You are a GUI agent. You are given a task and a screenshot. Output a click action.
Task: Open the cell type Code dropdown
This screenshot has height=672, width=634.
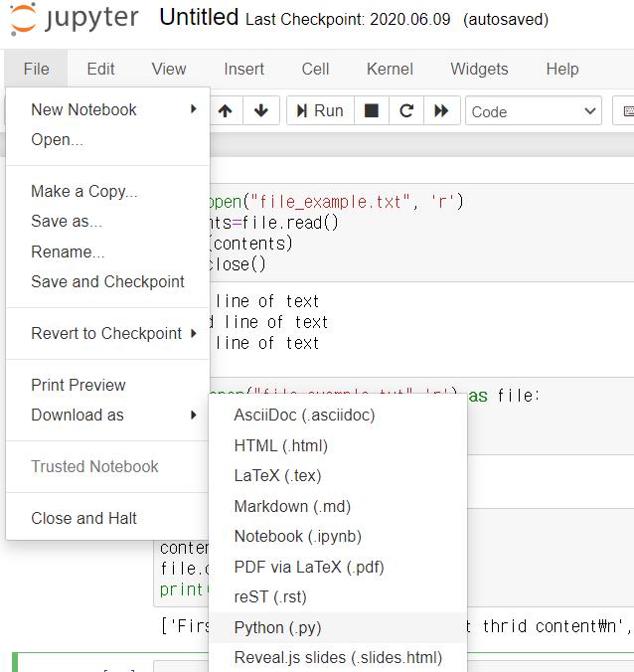pos(534,111)
